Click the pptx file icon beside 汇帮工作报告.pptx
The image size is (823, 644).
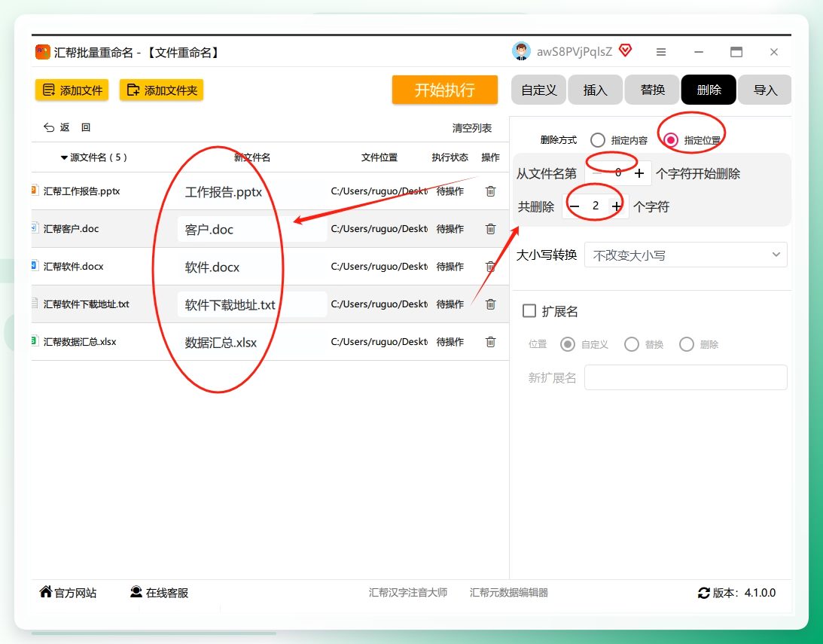(35, 191)
